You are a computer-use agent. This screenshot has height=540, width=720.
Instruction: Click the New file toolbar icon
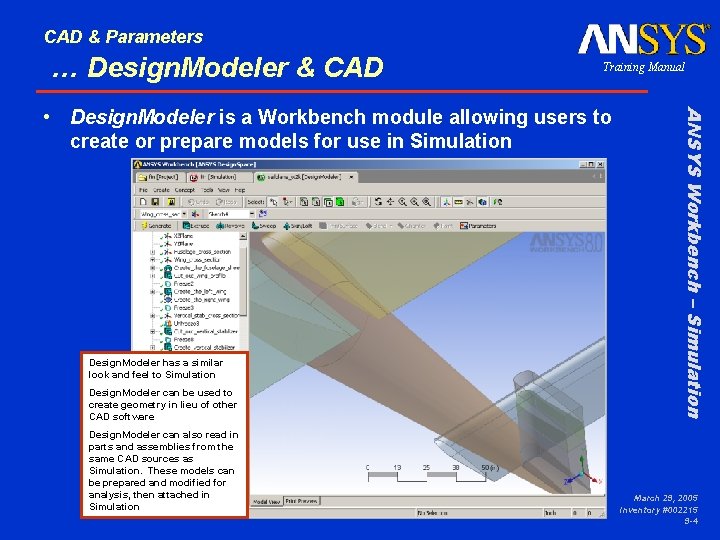[x=143, y=202]
